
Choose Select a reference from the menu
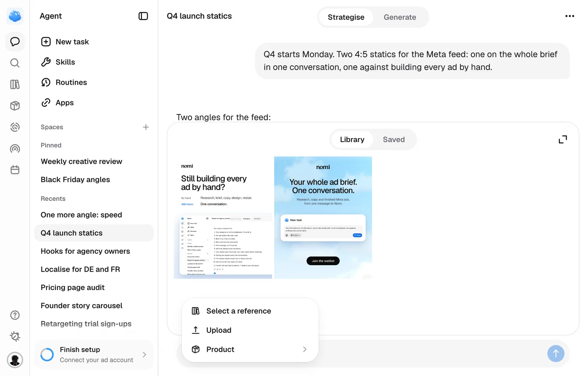(x=250, y=311)
